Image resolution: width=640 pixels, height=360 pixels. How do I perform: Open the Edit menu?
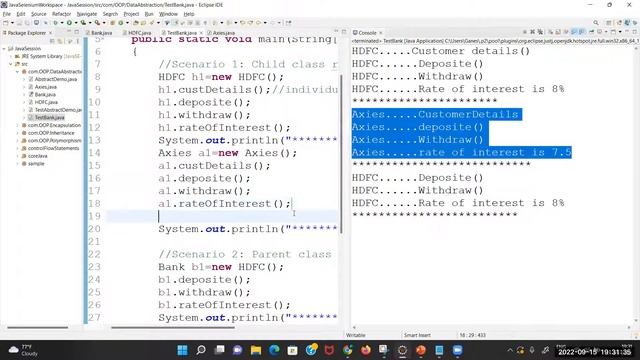click(21, 14)
